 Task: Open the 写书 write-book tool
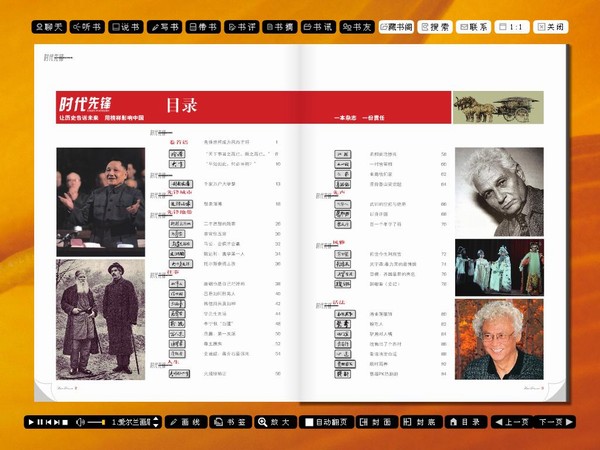click(165, 27)
